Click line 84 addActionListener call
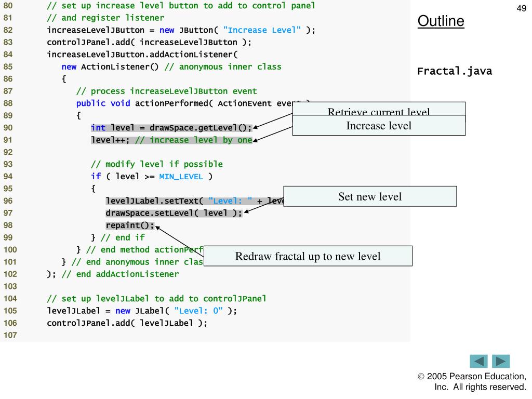This screenshot has height=399, width=532. [x=142, y=55]
